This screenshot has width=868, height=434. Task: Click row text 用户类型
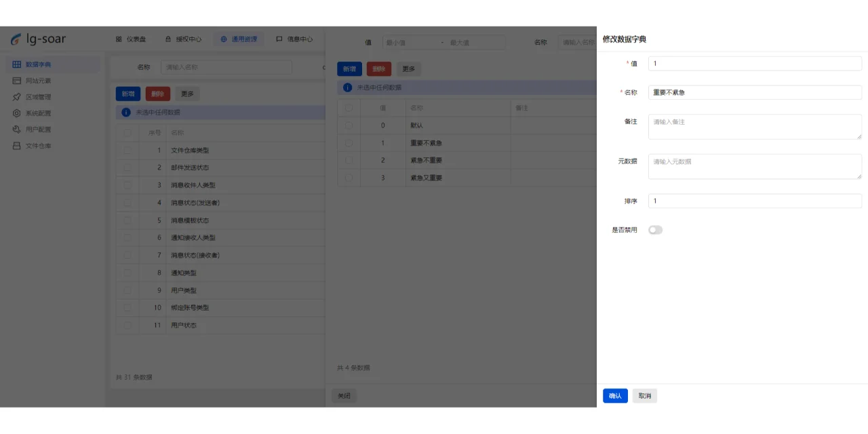tap(184, 290)
